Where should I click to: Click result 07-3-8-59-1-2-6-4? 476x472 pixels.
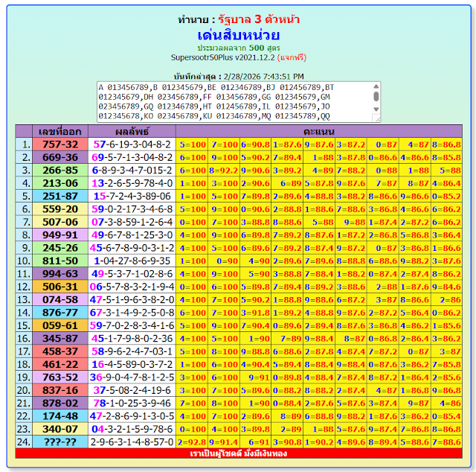pyautogui.click(x=132, y=222)
